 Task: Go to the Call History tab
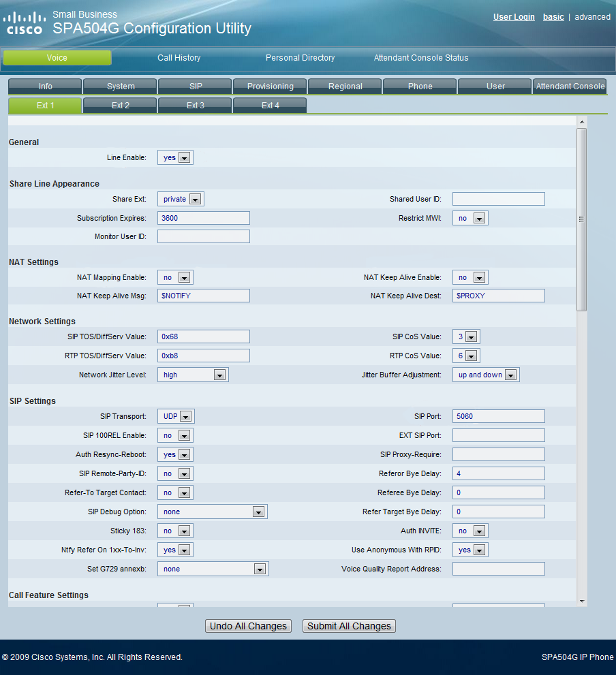[x=179, y=58]
